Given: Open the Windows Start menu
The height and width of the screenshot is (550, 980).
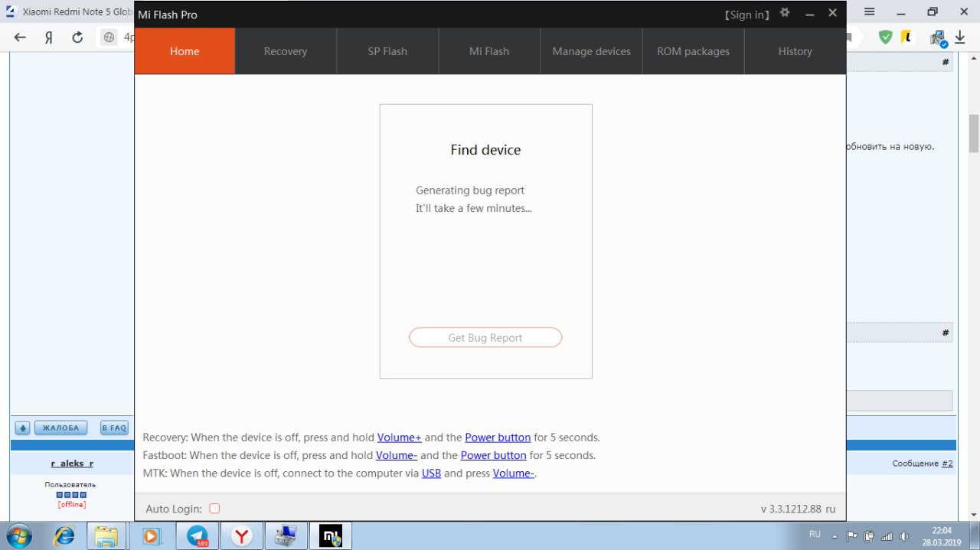Looking at the screenshot, I should point(20,535).
